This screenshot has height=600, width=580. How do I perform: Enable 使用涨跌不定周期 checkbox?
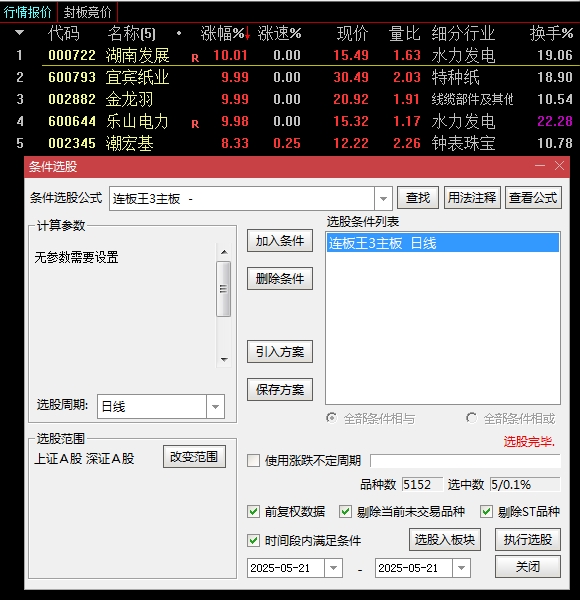click(253, 460)
